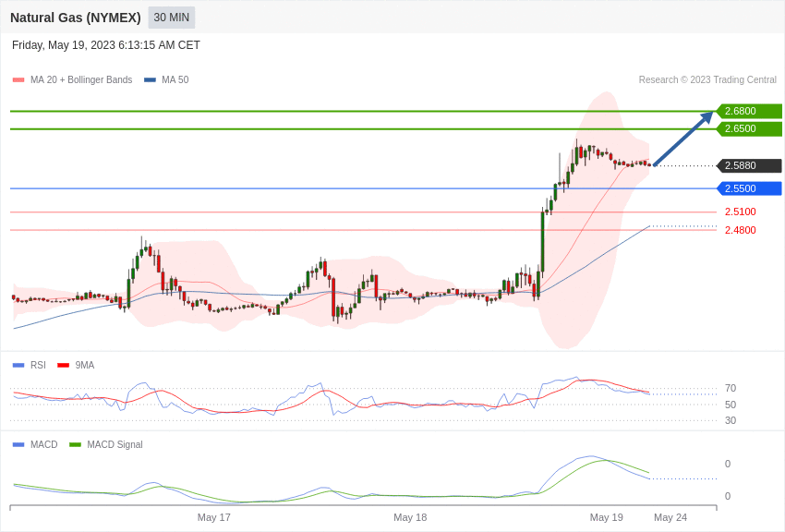The image size is (785, 532).
Task: Click the RSI 30 level value
Action: point(731,420)
